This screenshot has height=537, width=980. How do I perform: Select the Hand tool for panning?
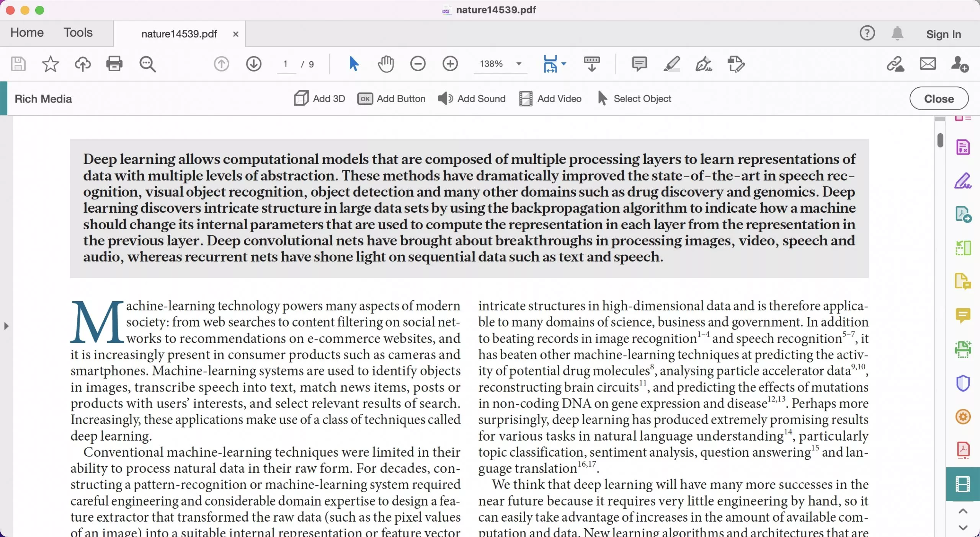point(385,64)
